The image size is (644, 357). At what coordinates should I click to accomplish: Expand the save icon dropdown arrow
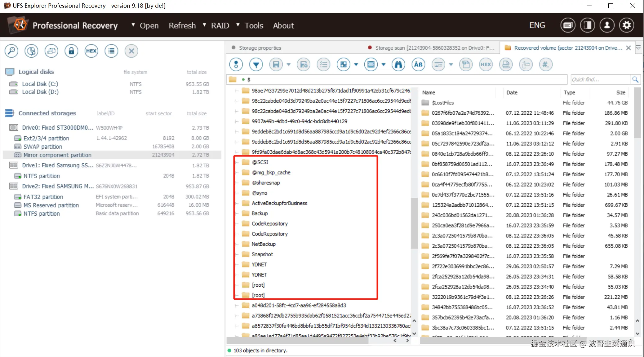(289, 64)
